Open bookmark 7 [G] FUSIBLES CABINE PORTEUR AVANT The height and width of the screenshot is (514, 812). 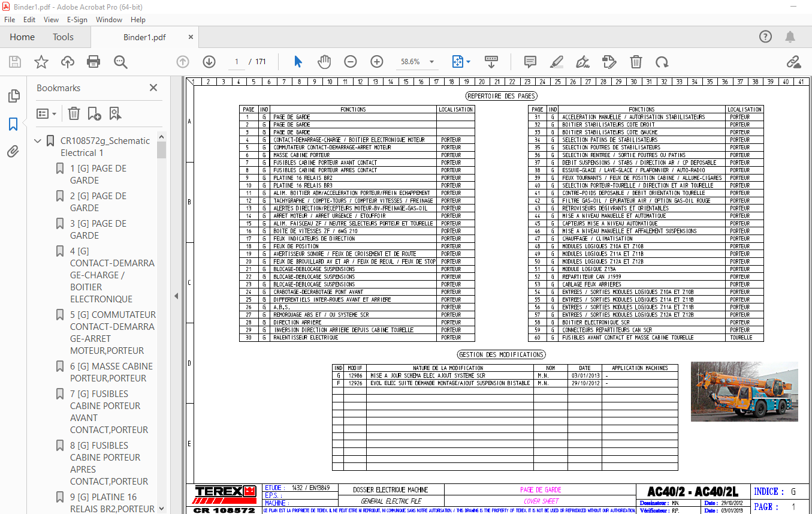[x=109, y=412]
